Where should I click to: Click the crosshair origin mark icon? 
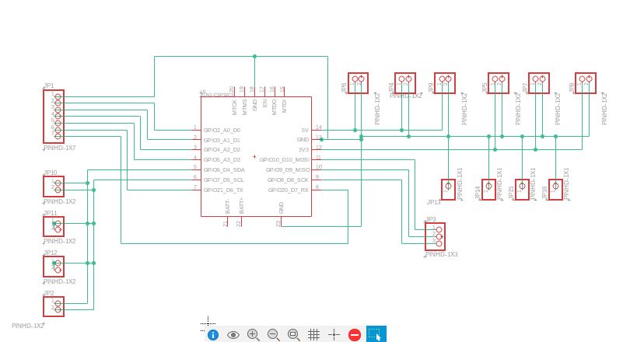[x=334, y=334]
